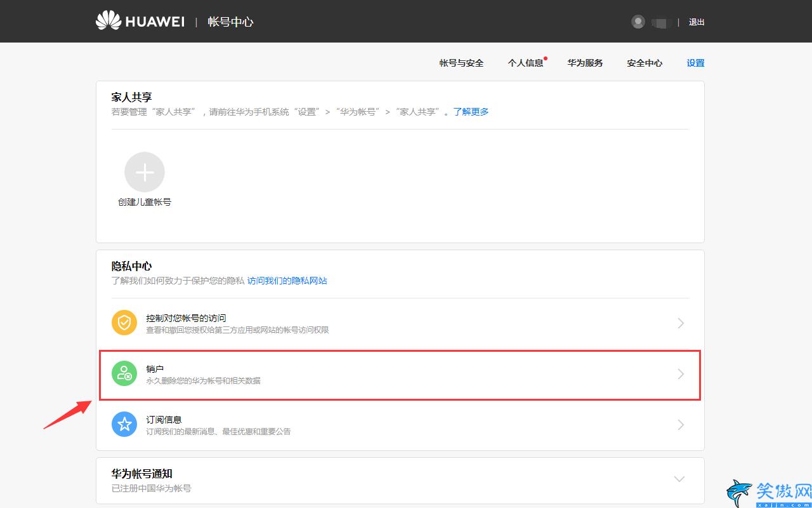This screenshot has height=508, width=812.
Task: Expand the 华为帐号通知 section
Action: coord(679,479)
